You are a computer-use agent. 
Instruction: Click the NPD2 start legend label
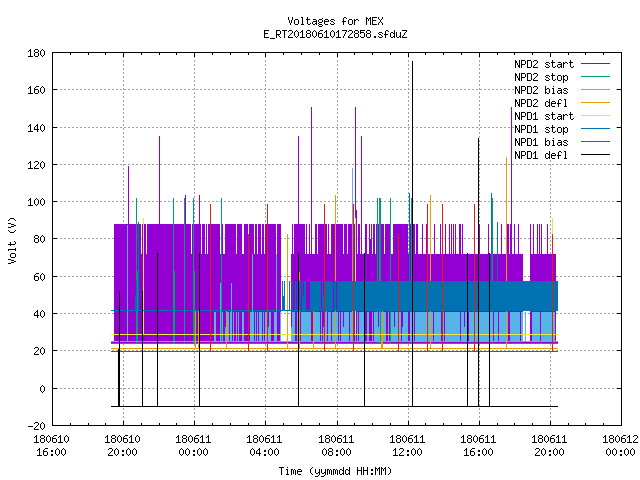click(x=544, y=64)
